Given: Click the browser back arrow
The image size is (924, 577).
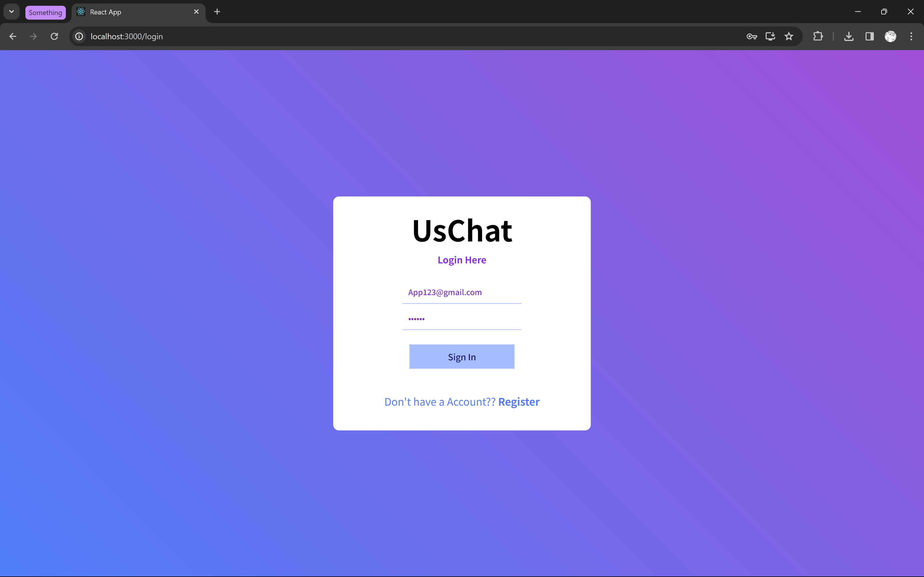Looking at the screenshot, I should [x=13, y=36].
